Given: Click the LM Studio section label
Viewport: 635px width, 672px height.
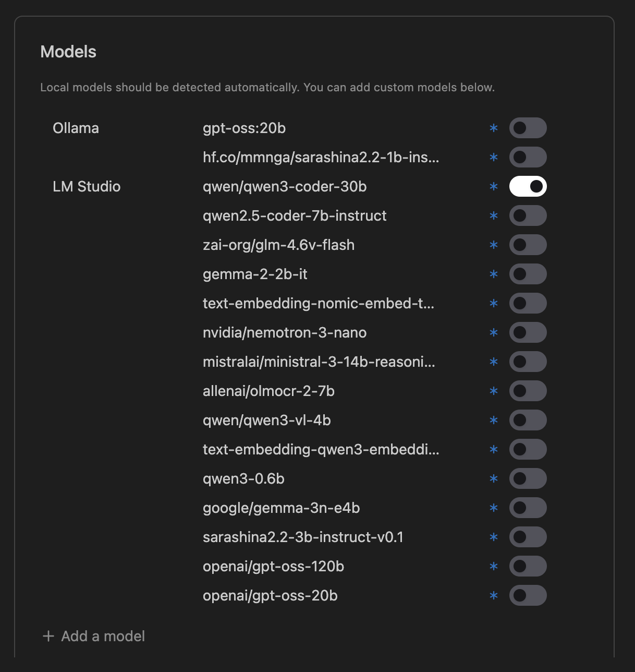Looking at the screenshot, I should tap(87, 186).
